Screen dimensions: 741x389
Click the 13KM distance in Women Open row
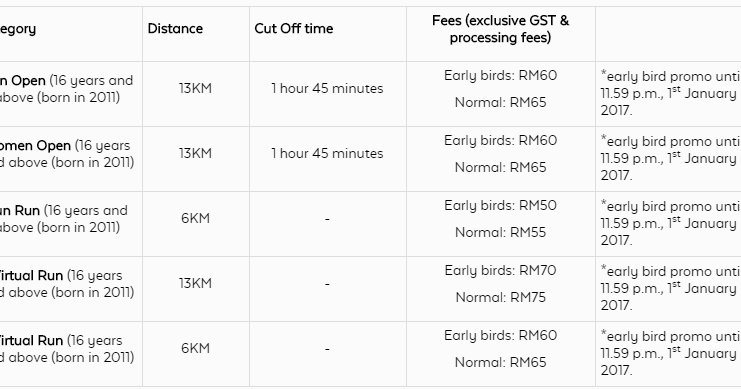[195, 154]
